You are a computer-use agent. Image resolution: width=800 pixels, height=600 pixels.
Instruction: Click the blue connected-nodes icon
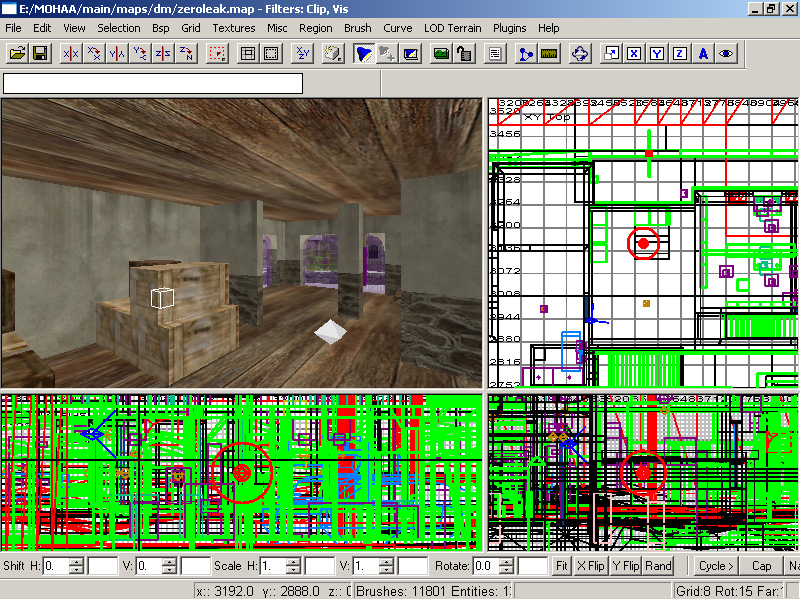click(525, 53)
